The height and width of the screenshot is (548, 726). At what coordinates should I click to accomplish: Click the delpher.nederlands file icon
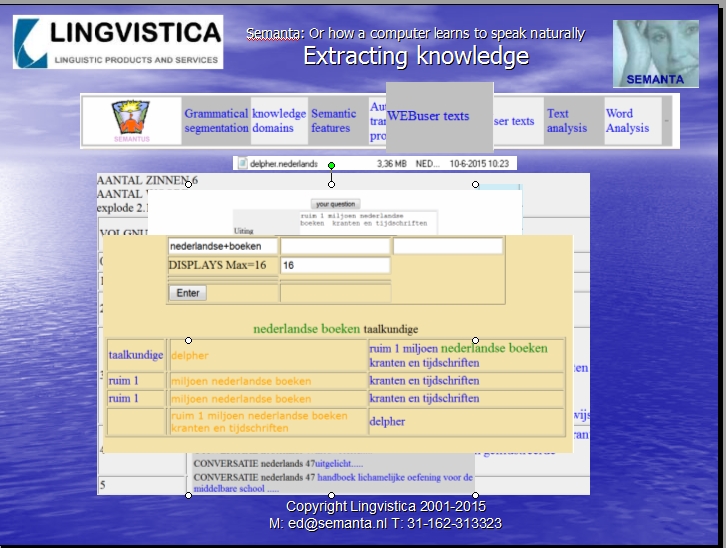point(242,163)
